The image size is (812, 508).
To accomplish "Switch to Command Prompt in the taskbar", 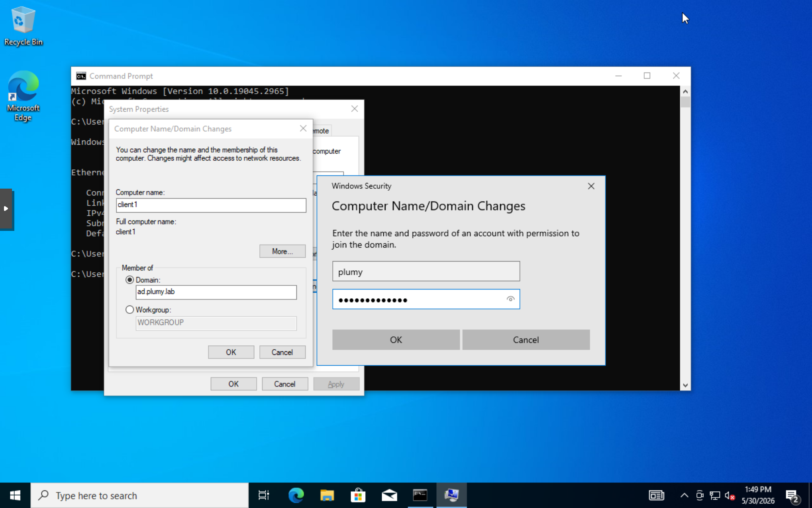I will [x=420, y=495].
